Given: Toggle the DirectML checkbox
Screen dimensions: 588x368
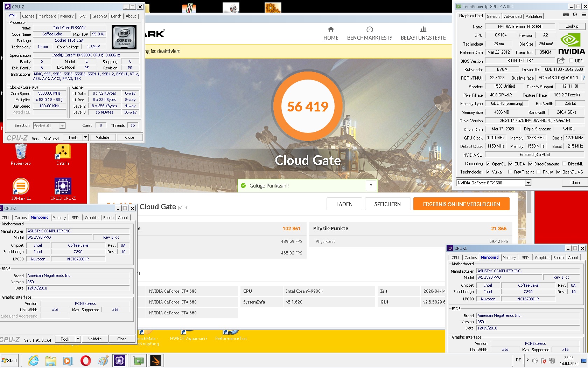Looking at the screenshot, I should point(564,164).
